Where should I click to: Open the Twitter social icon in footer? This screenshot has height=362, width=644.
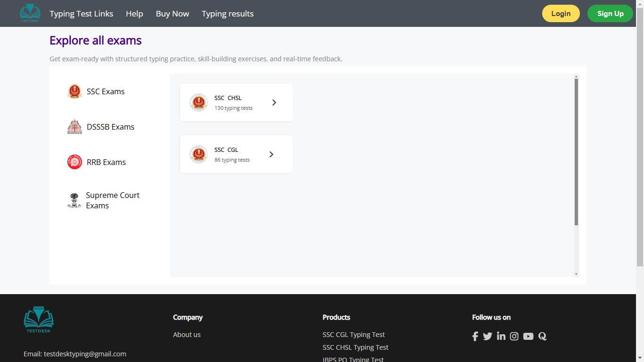tap(487, 336)
